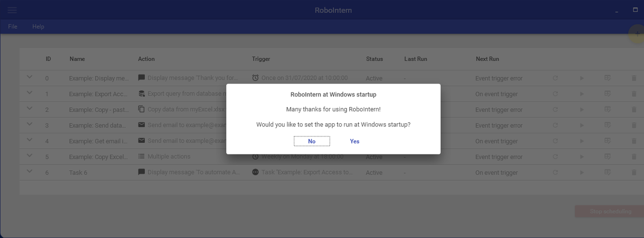Click 'Display message To automate A...' action in Task 6

pyautogui.click(x=193, y=172)
